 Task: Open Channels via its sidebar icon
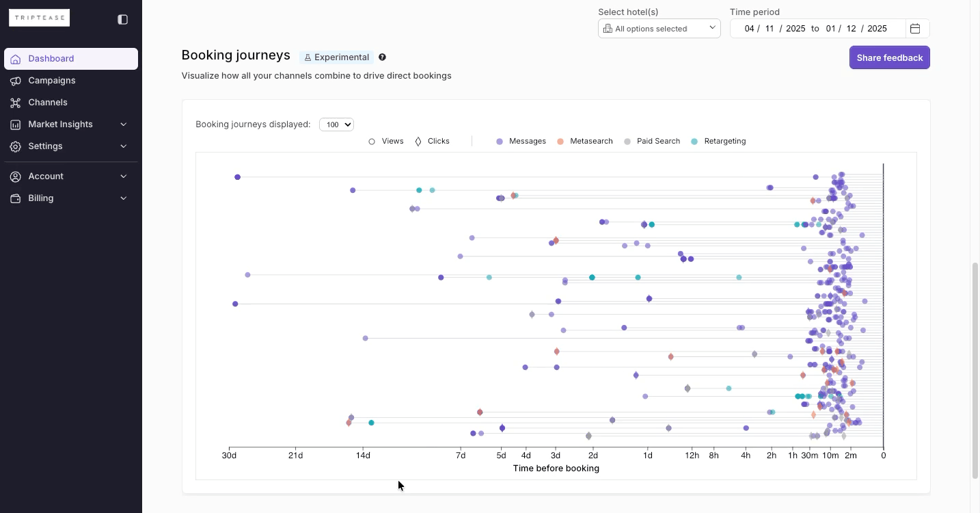(x=15, y=103)
